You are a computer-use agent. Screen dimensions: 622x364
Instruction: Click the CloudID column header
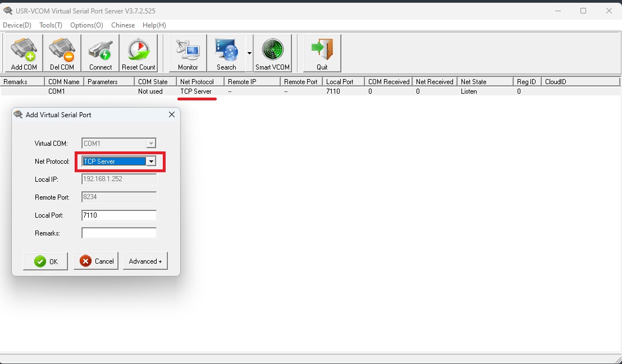(x=580, y=82)
